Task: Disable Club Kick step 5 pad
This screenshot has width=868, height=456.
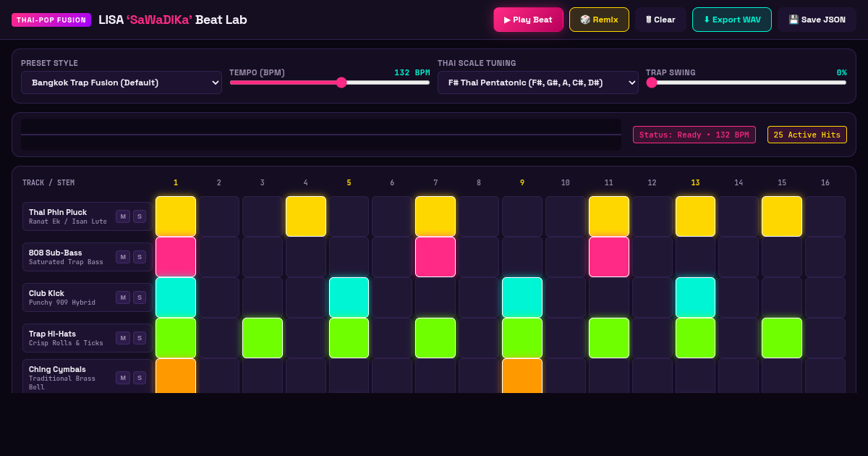Action: point(349,297)
